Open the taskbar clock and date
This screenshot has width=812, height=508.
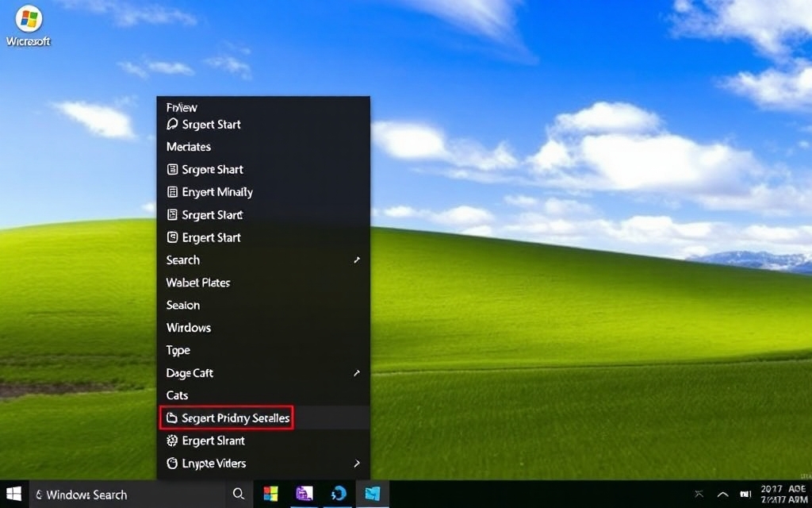pyautogui.click(x=783, y=494)
